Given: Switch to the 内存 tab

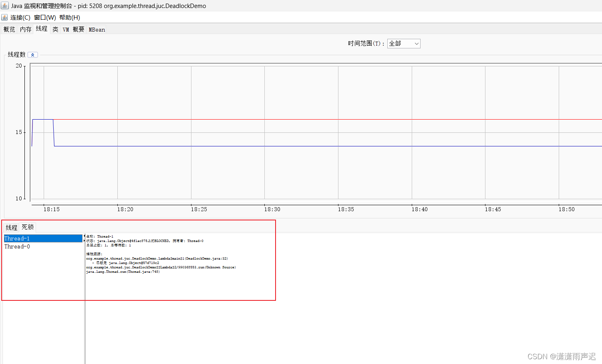Looking at the screenshot, I should click(26, 29).
